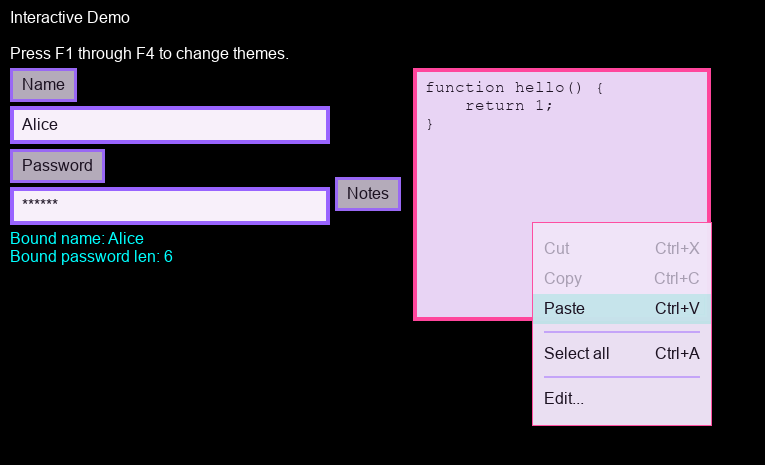Click the Notes label button

(x=367, y=194)
